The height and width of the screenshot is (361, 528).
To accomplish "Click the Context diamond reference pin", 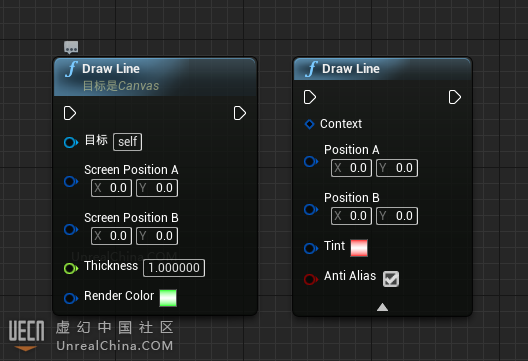I will (309, 124).
